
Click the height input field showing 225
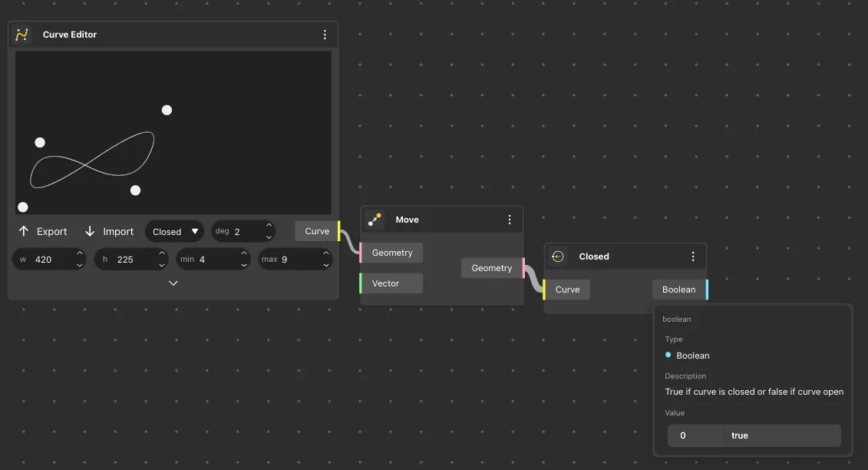coord(132,260)
